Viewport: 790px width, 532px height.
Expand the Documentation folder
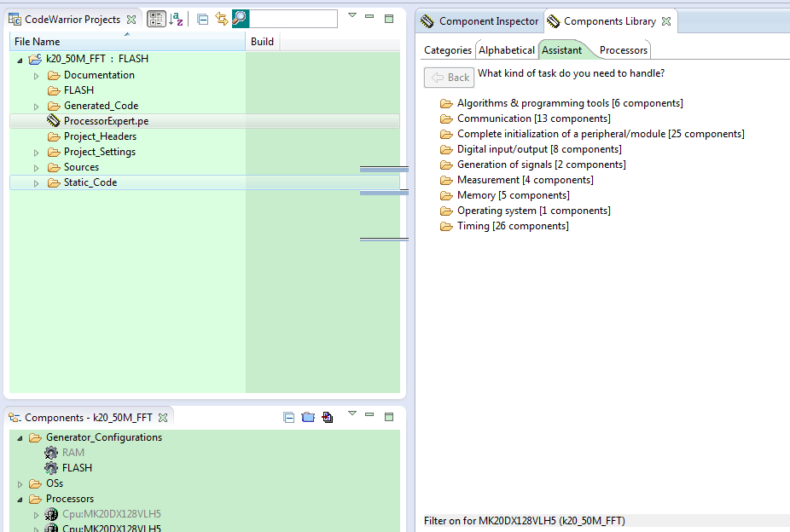(37, 76)
